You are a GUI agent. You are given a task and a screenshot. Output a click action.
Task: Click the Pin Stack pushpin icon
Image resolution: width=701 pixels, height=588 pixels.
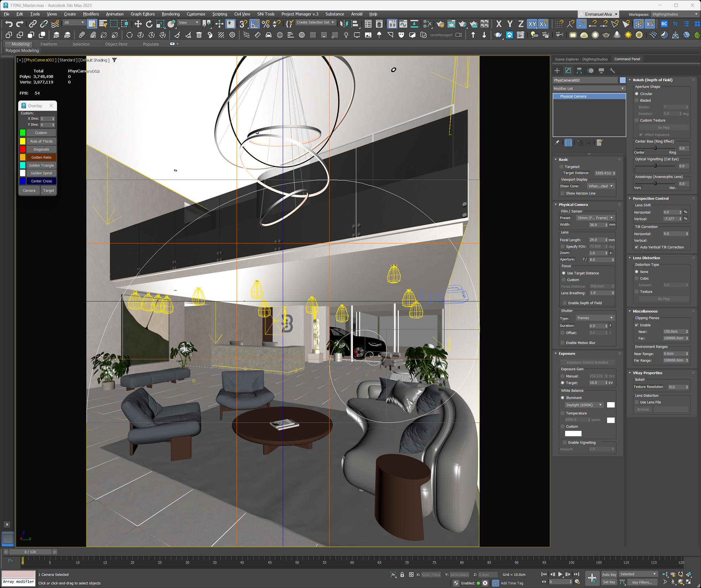pos(557,143)
